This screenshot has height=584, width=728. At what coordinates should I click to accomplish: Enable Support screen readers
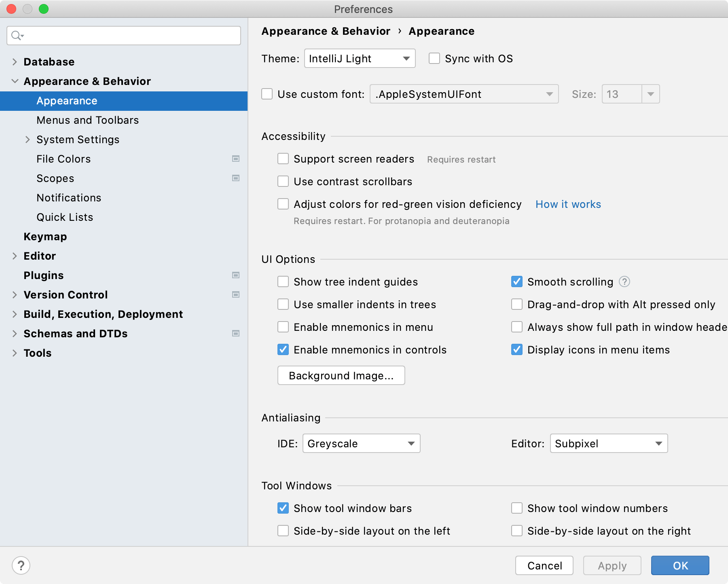283,159
